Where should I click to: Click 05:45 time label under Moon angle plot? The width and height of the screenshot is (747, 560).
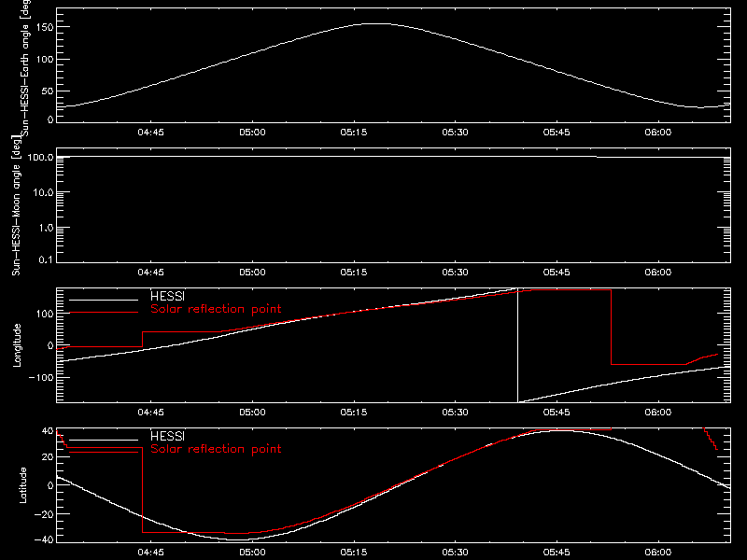[557, 273]
